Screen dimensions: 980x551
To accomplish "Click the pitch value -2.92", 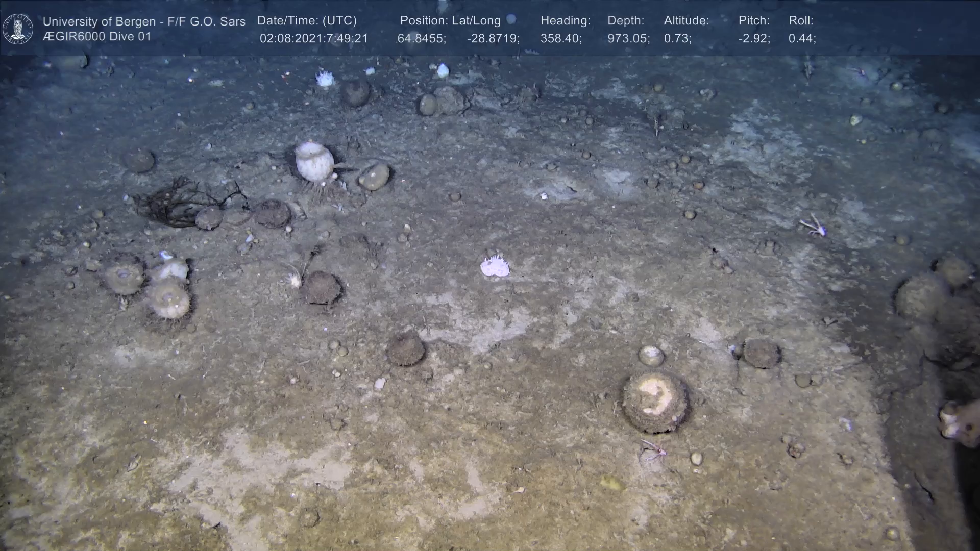I will (754, 39).
